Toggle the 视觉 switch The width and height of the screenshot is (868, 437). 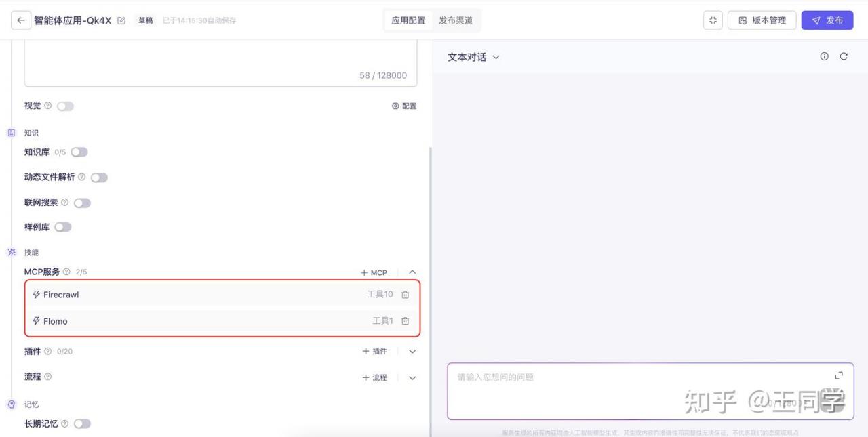click(66, 106)
